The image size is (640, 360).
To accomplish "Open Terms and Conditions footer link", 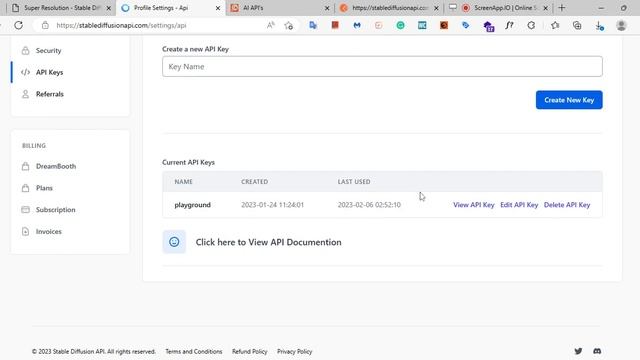I will [x=194, y=351].
